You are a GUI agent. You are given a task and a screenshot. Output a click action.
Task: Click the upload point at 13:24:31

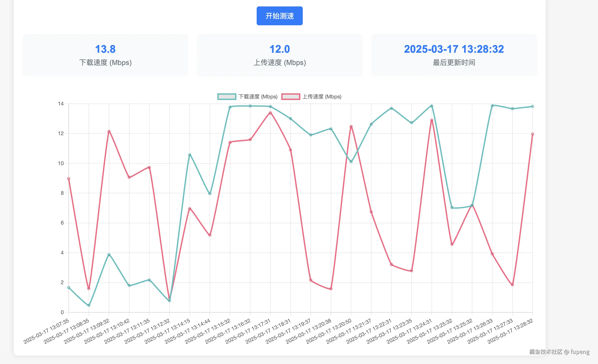tap(432, 120)
